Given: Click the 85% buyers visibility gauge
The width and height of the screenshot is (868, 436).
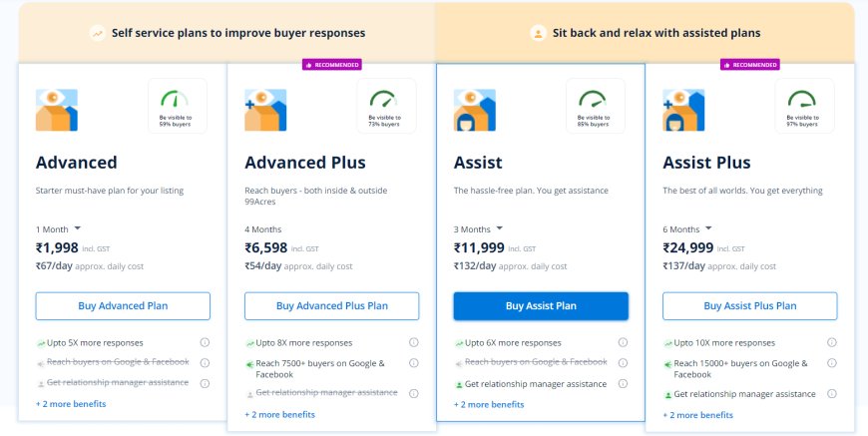Looking at the screenshot, I should [595, 105].
